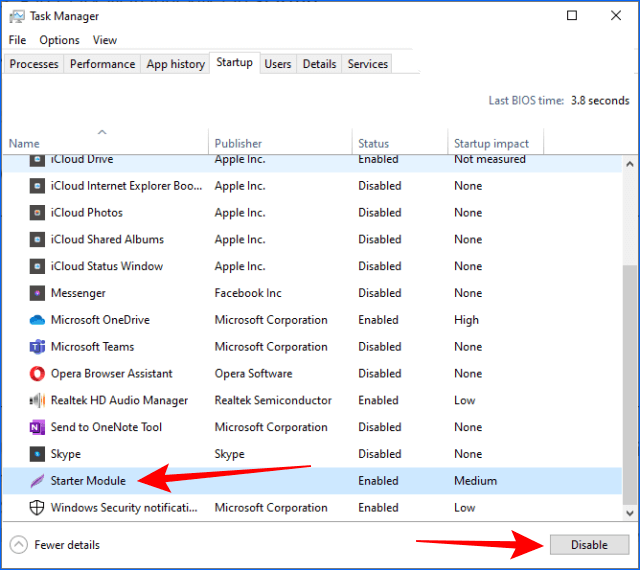Click the Microsoft Teams icon
Image resolution: width=640 pixels, height=570 pixels.
[x=37, y=347]
